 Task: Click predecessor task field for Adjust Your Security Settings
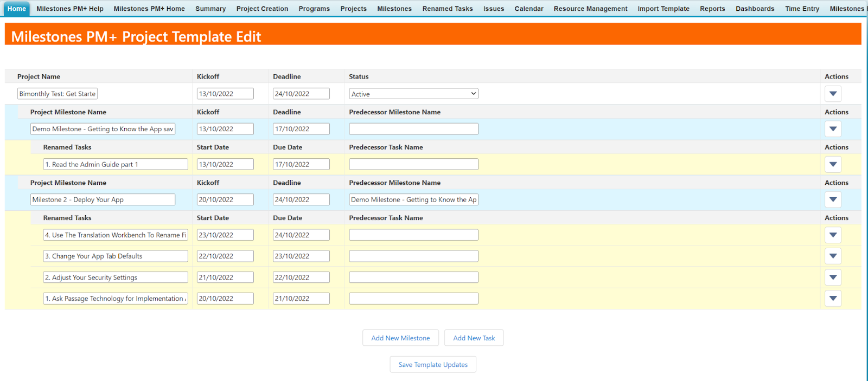414,277
